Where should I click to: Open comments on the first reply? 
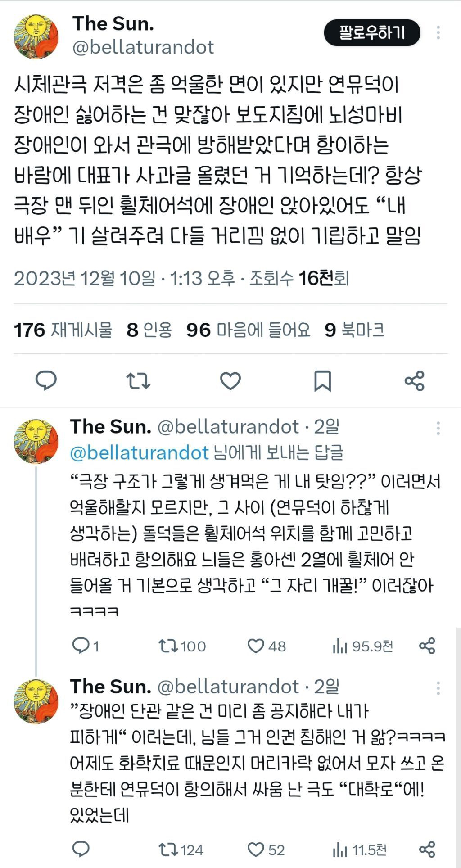pyautogui.click(x=81, y=646)
